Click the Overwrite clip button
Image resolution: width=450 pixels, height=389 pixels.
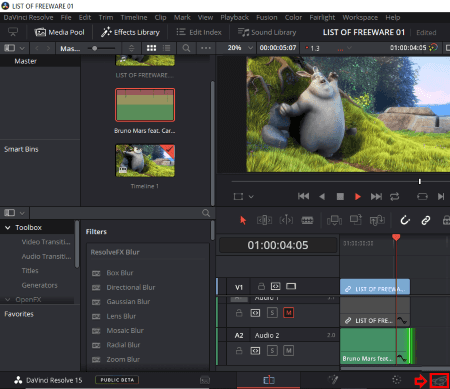tap(356, 220)
